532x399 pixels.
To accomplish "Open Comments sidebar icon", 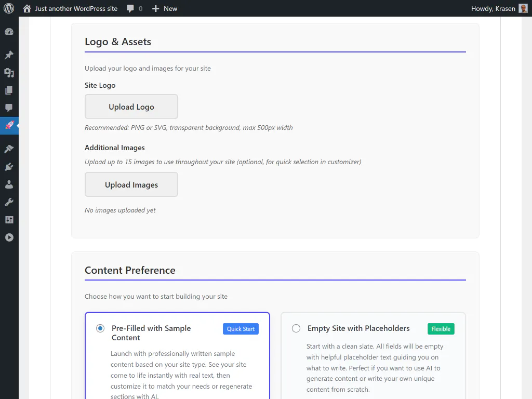I will coord(9,108).
